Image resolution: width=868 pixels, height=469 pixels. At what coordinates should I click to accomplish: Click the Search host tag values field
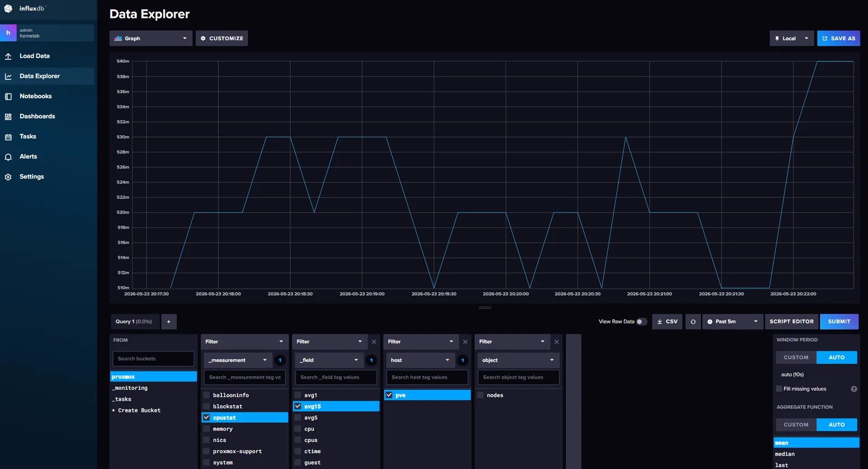tap(427, 377)
